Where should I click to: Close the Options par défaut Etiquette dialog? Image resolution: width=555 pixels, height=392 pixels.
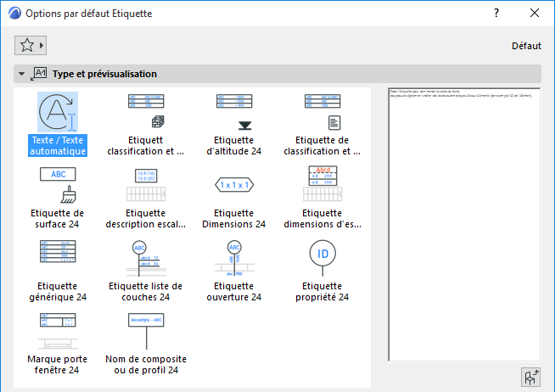click(x=535, y=13)
